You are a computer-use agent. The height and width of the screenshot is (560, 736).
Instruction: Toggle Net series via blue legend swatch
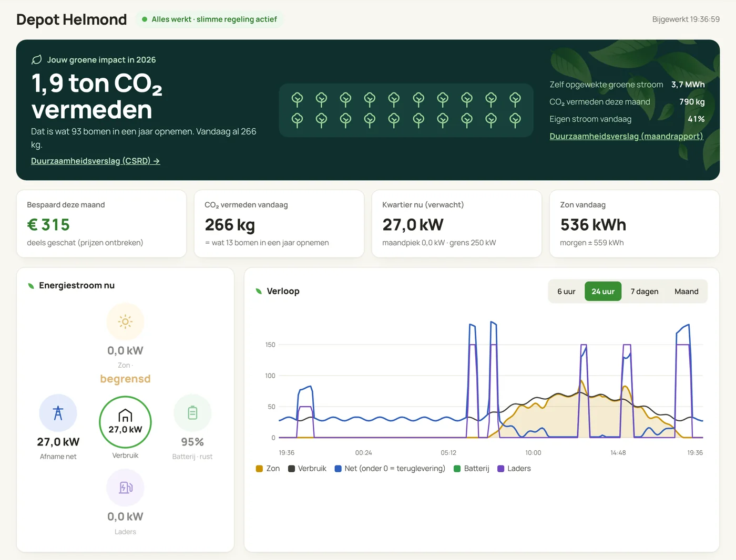pyautogui.click(x=338, y=469)
